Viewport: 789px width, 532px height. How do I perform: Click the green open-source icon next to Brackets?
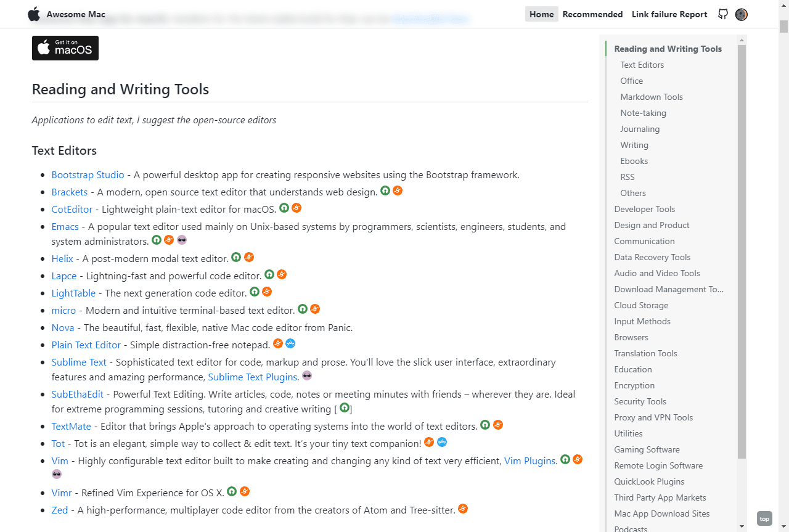[x=385, y=191]
